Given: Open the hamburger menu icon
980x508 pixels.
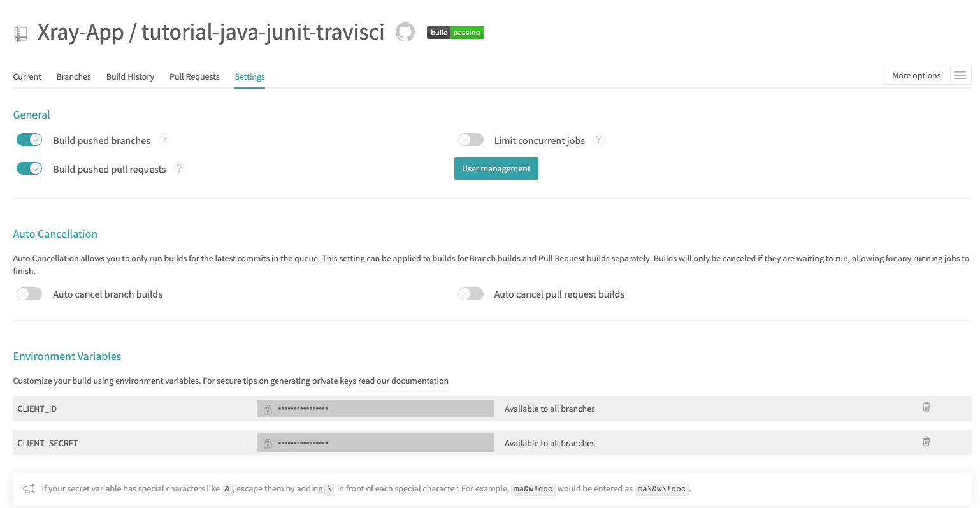Looking at the screenshot, I should pyautogui.click(x=960, y=75).
